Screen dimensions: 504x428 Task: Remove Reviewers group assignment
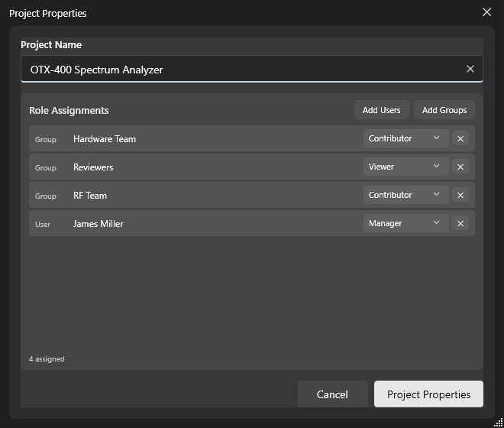(x=460, y=167)
